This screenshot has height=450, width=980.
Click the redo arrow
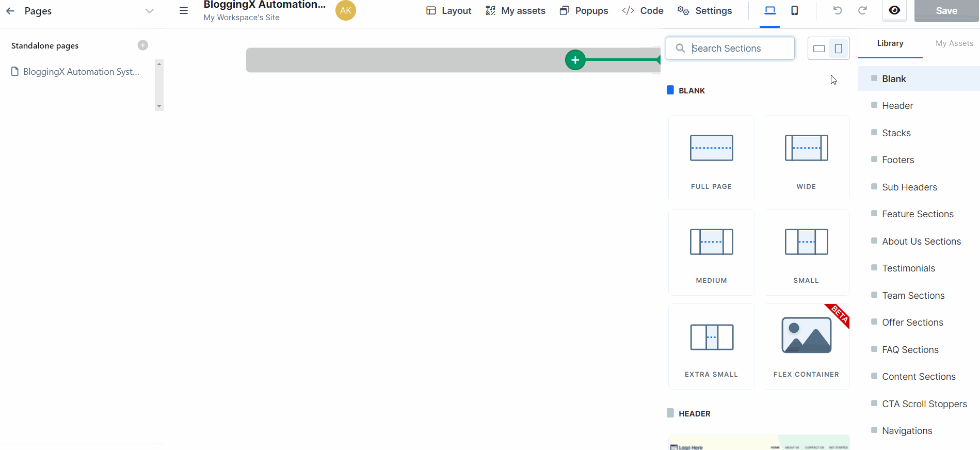(862, 10)
